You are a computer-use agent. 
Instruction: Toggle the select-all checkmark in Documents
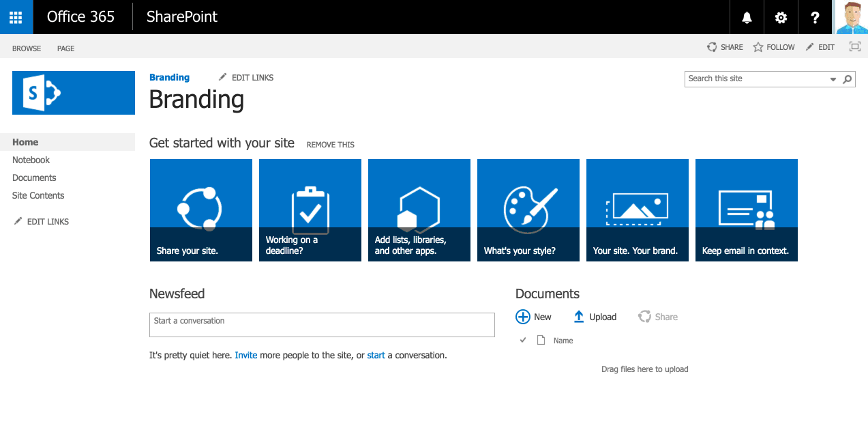523,340
